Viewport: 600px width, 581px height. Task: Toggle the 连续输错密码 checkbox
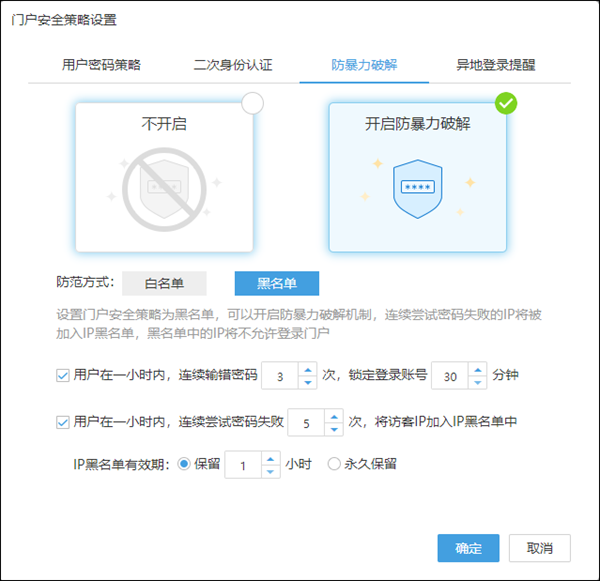[x=63, y=376]
